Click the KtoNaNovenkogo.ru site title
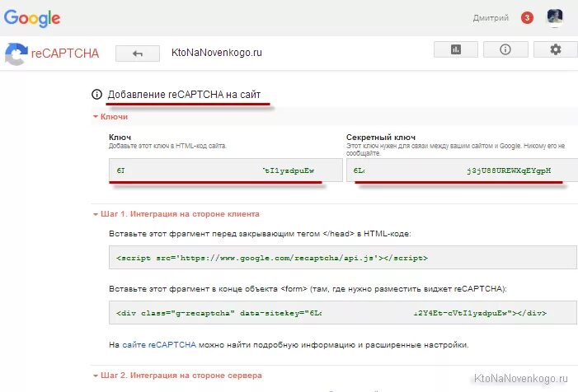The width and height of the screenshot is (578, 392). pos(217,53)
